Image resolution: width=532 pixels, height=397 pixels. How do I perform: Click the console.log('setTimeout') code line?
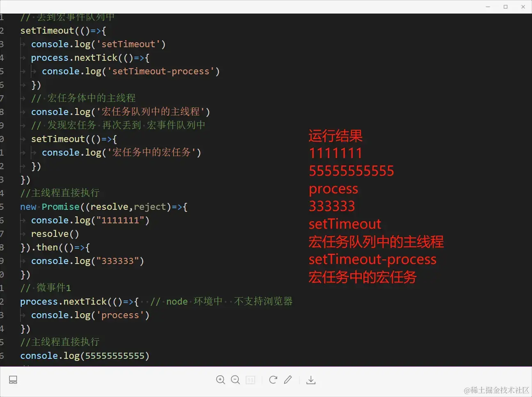point(98,44)
